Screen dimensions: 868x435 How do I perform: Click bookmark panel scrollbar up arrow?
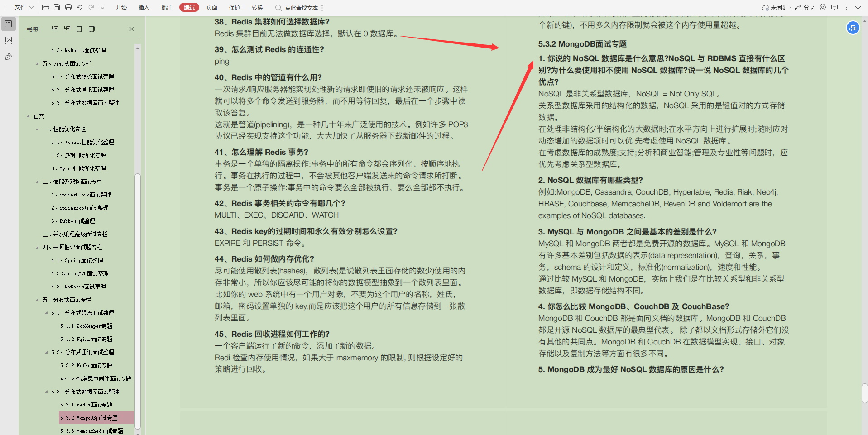pos(138,48)
